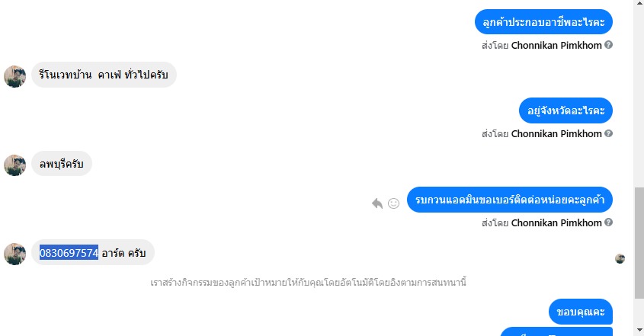Select the "ลูกค้าประกอบอาชีพอะไรคะ" message bubble
This screenshot has height=336, width=644.
click(543, 23)
